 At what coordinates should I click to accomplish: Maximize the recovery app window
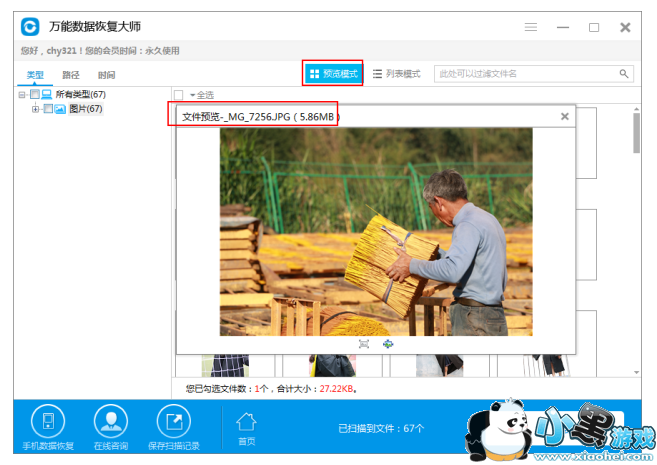tap(594, 27)
